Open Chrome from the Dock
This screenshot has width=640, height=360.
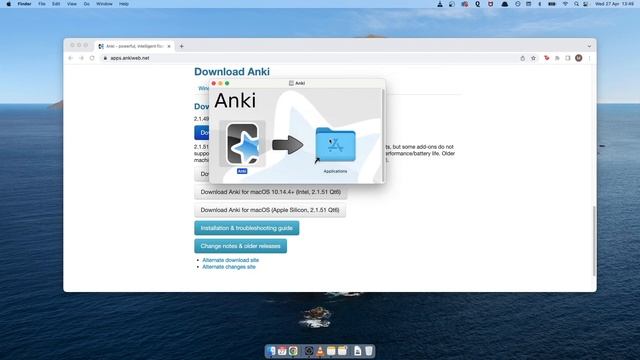pyautogui.click(x=293, y=351)
